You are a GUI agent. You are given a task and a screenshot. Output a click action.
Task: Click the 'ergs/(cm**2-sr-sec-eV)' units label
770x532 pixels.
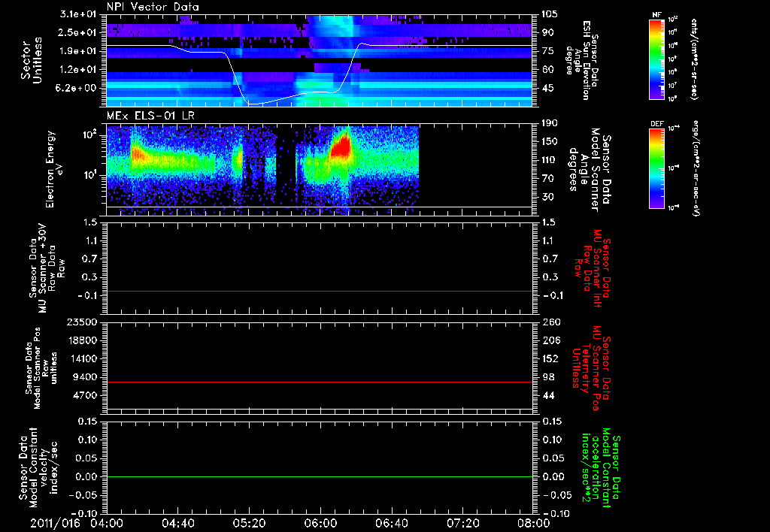click(x=696, y=169)
